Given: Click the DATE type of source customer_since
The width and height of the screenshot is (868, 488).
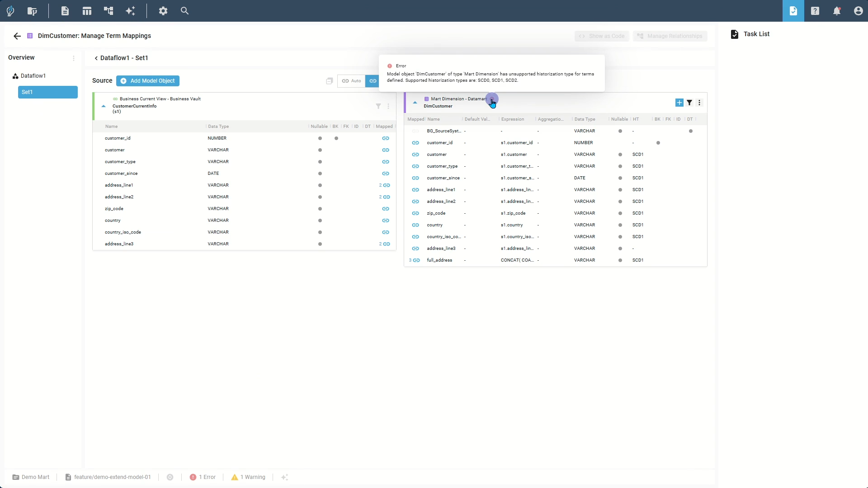Looking at the screenshot, I should click(213, 174).
